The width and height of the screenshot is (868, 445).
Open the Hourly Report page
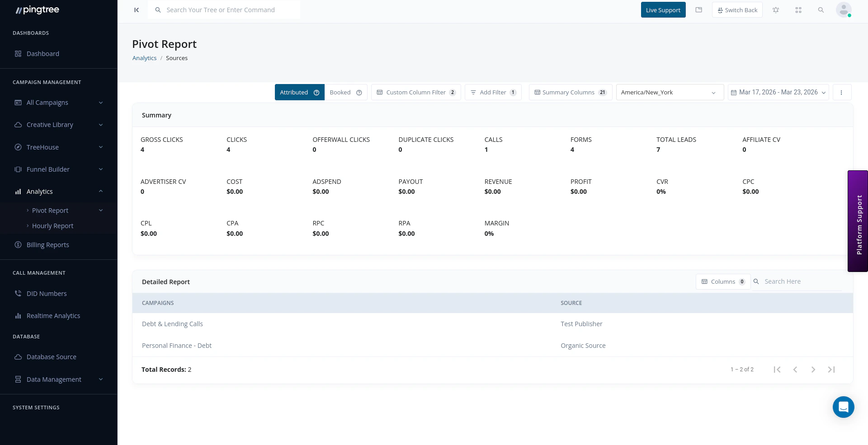[53, 225]
